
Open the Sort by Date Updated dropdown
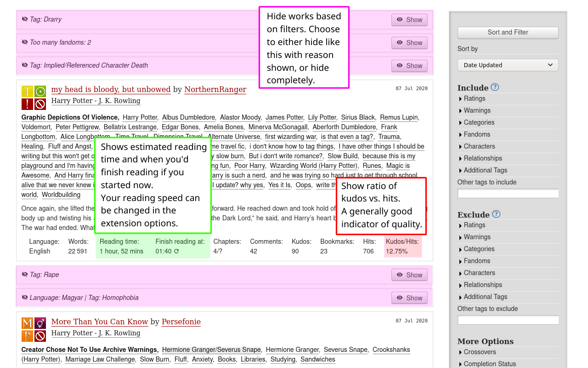click(x=508, y=65)
